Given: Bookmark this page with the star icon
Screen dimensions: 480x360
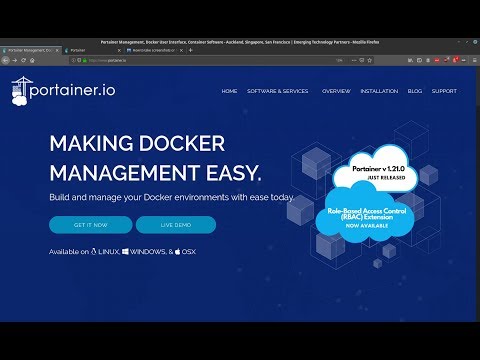Looking at the screenshot, I should [x=369, y=60].
